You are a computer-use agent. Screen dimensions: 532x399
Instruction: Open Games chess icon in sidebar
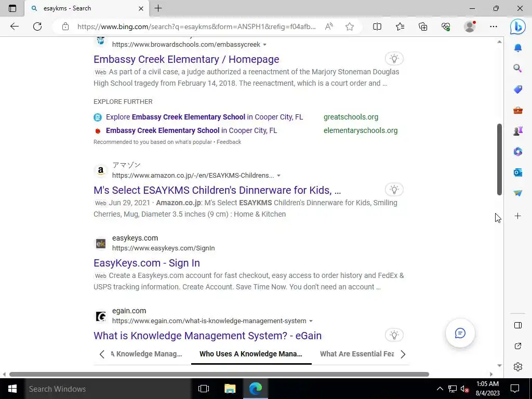click(518, 130)
